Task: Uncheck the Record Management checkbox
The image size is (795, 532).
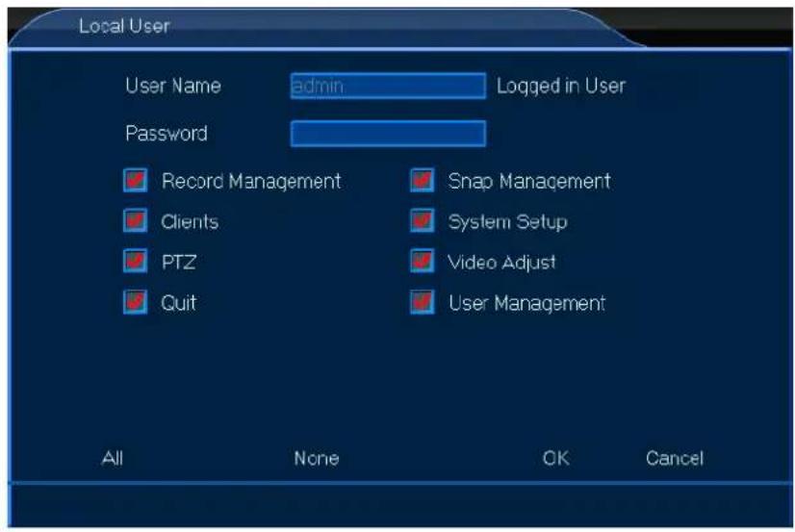Action: 135,181
